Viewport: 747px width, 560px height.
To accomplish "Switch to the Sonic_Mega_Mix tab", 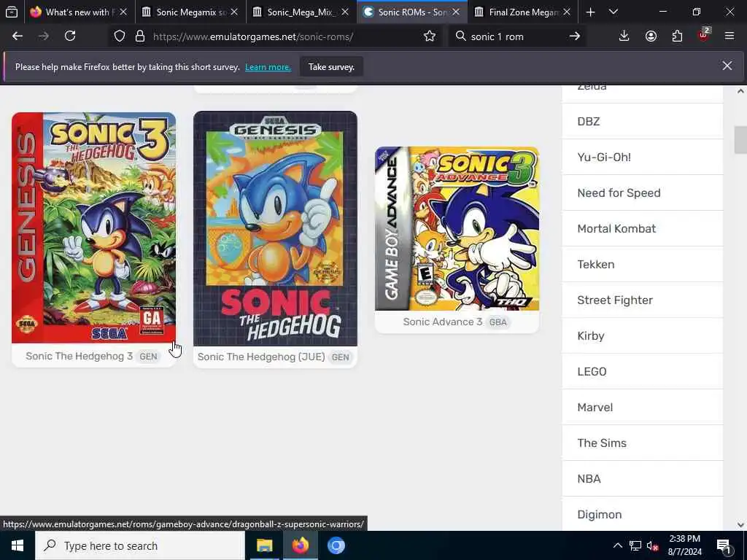I will coord(295,12).
